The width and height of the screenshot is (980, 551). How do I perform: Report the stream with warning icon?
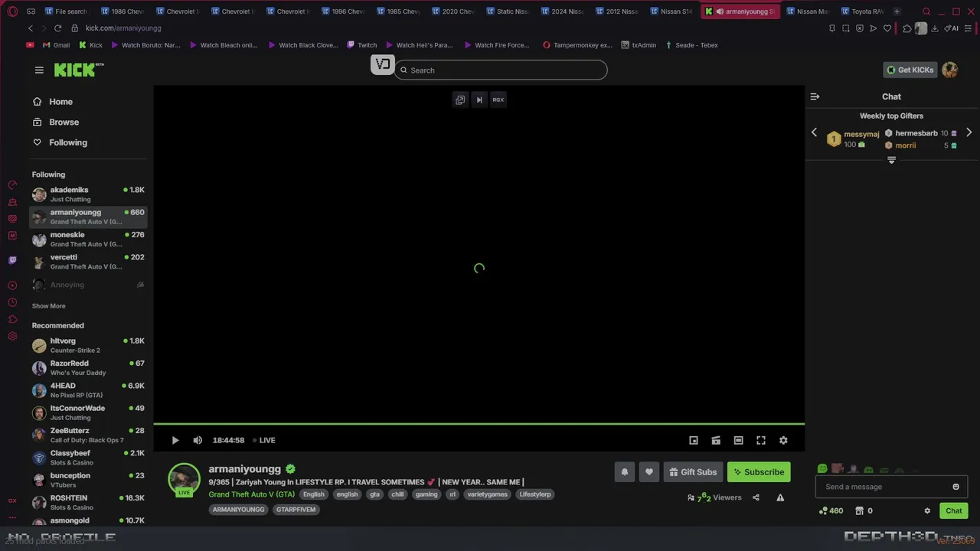780,497
